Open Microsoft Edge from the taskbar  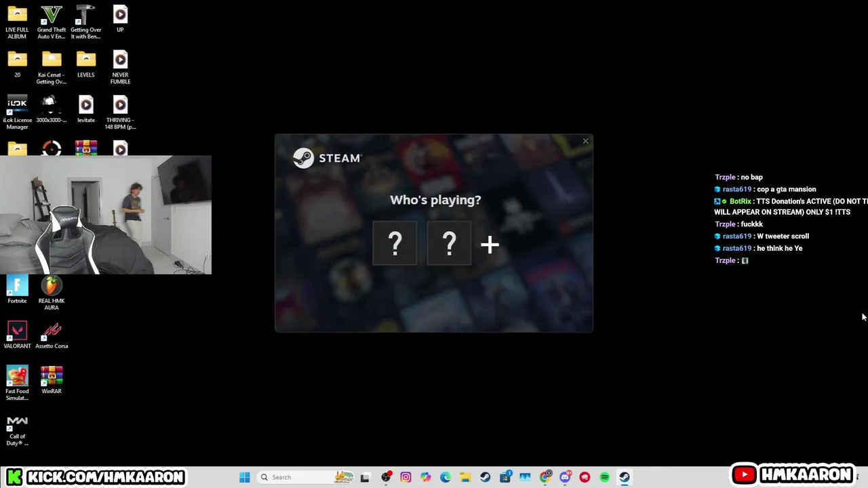446,477
